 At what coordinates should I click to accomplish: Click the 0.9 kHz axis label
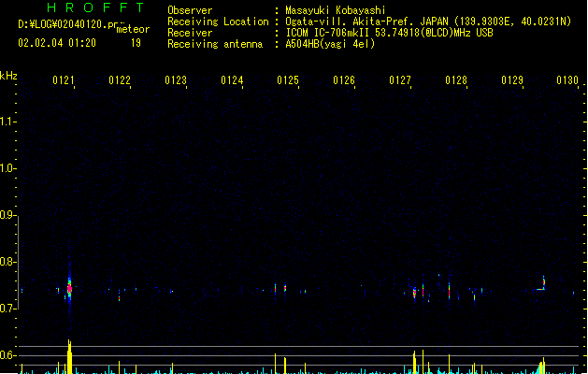coord(7,215)
